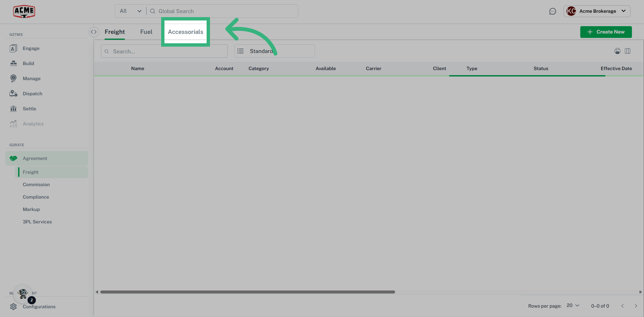Image resolution: width=644 pixels, height=317 pixels.
Task: Open the column layout icon
Action: 628,51
